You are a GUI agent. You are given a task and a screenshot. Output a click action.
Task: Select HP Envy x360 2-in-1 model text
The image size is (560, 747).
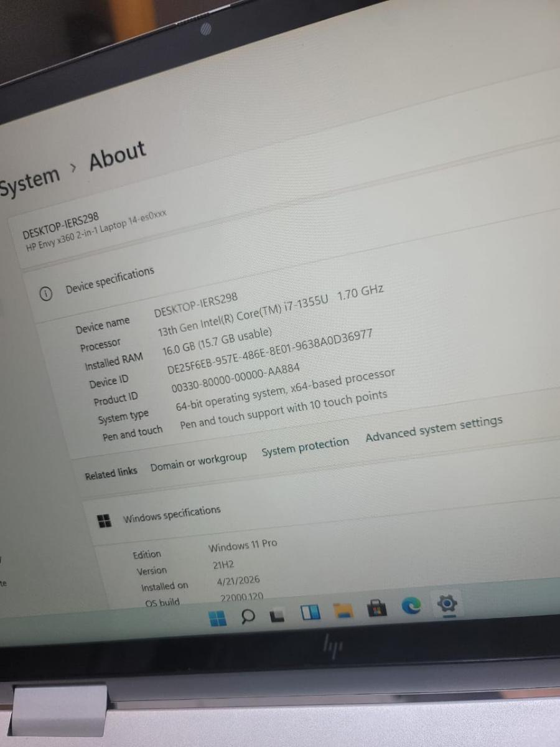[x=96, y=230]
